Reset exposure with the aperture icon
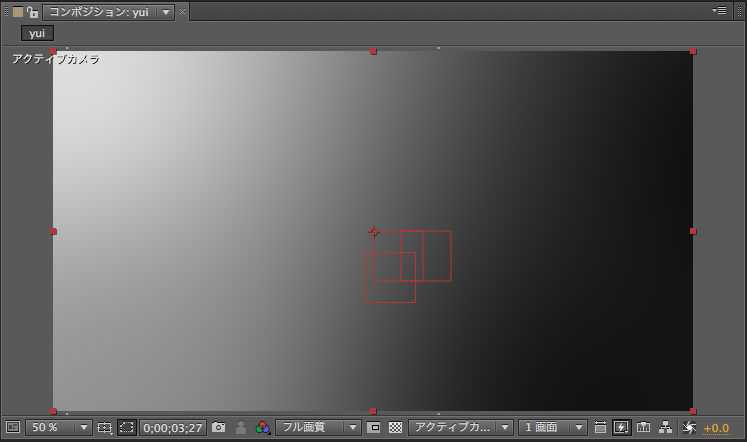 689,428
